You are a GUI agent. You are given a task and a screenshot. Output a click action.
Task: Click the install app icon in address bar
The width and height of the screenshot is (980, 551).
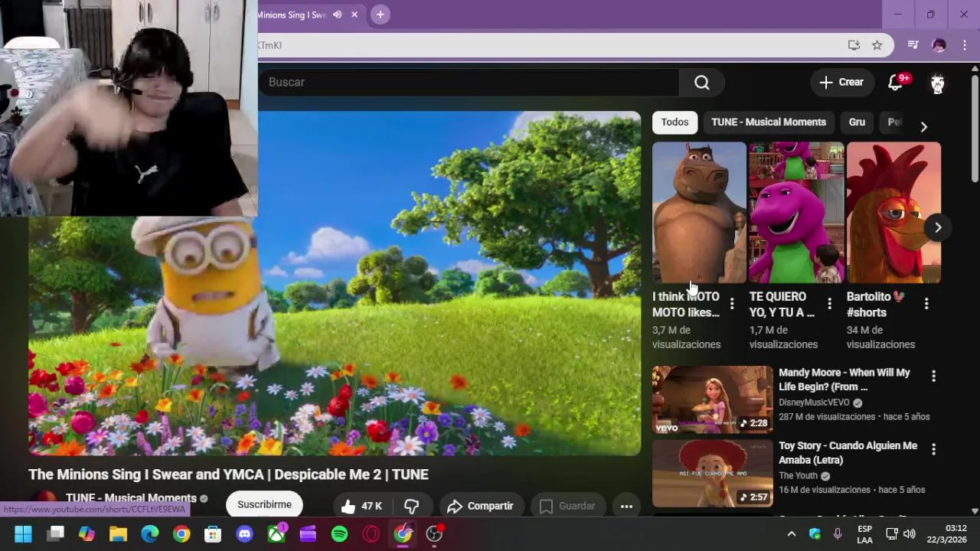point(854,45)
